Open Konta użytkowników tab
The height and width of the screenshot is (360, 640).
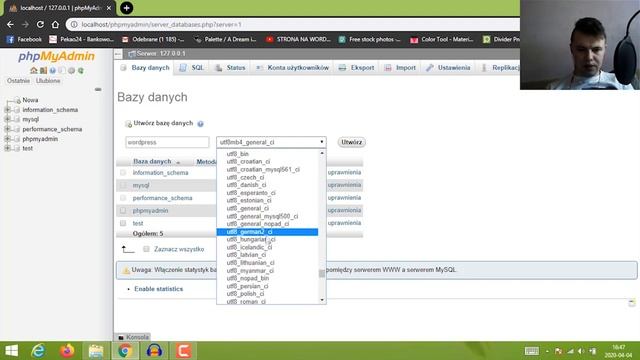(x=293, y=68)
